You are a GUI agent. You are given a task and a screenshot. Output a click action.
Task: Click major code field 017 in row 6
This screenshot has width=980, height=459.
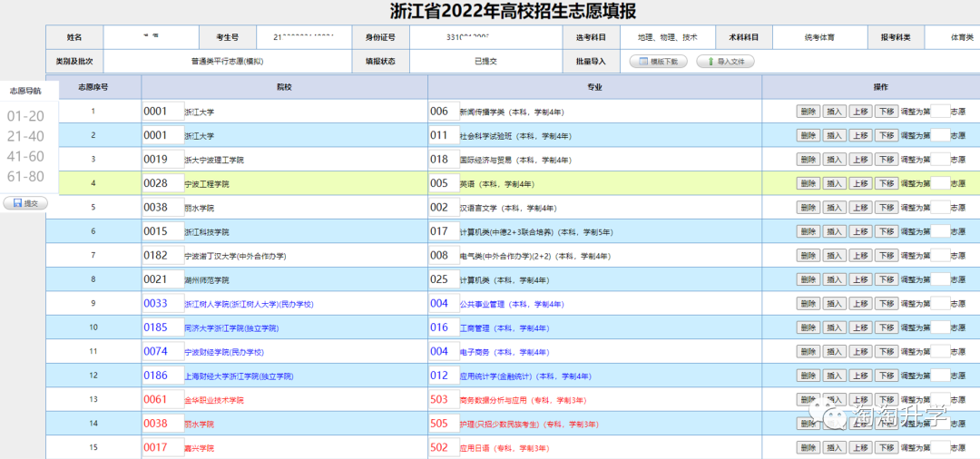tap(445, 231)
